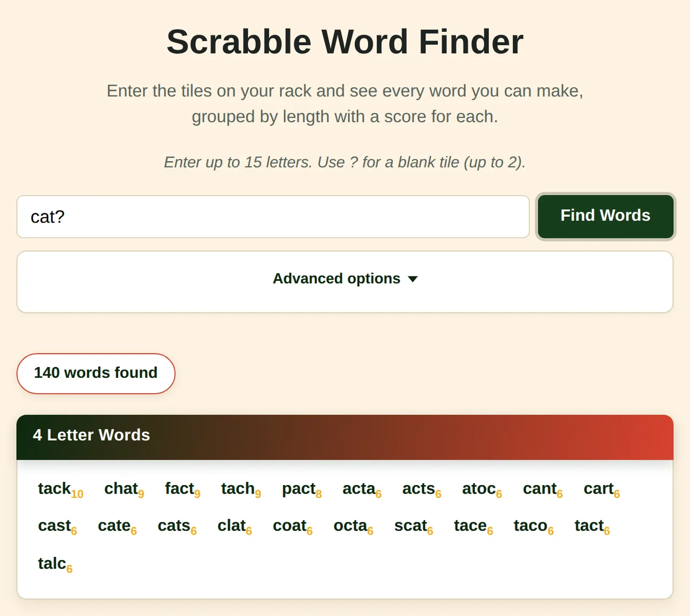
Task: Open the word cats
Action: point(177,526)
